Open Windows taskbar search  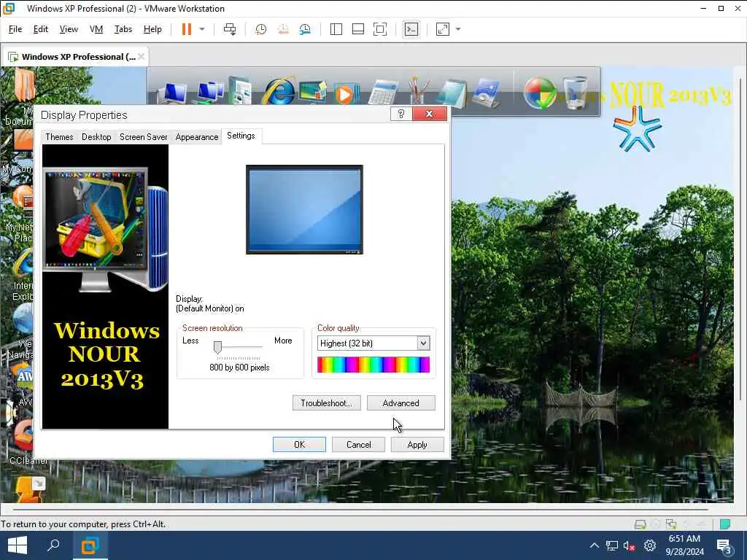pos(53,545)
